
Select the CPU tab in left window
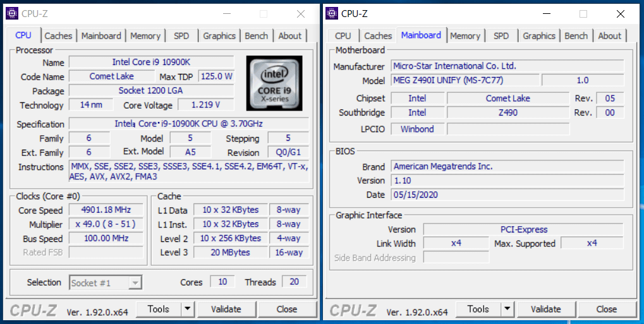pos(23,35)
